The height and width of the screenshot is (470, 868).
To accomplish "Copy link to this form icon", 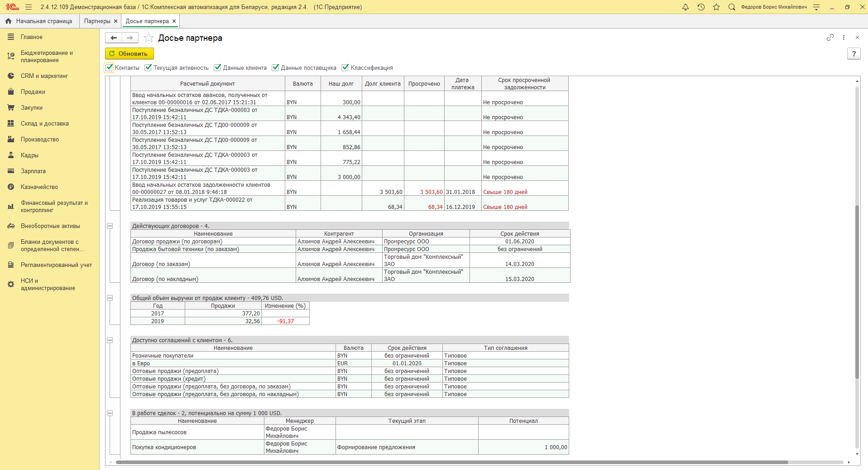I will (x=830, y=38).
